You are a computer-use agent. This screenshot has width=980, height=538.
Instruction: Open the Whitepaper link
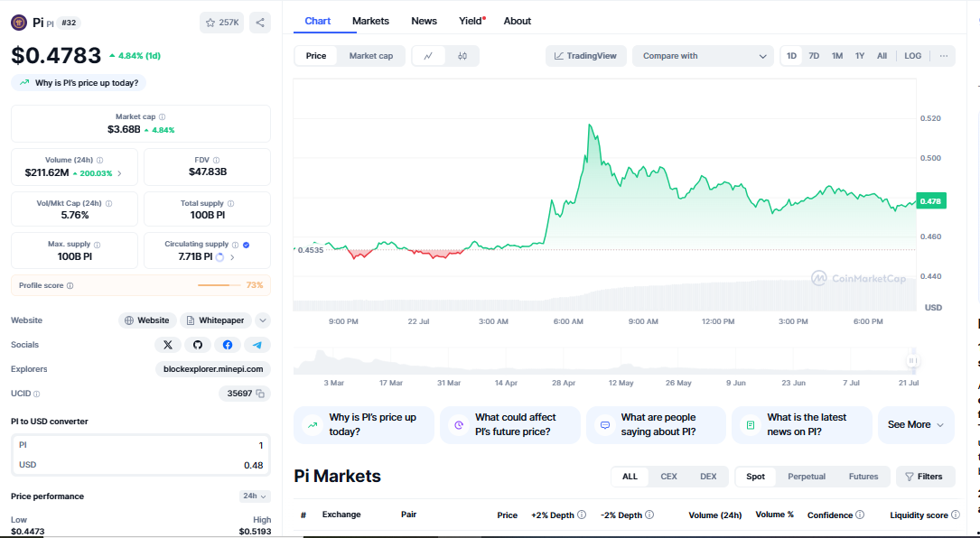(x=216, y=320)
